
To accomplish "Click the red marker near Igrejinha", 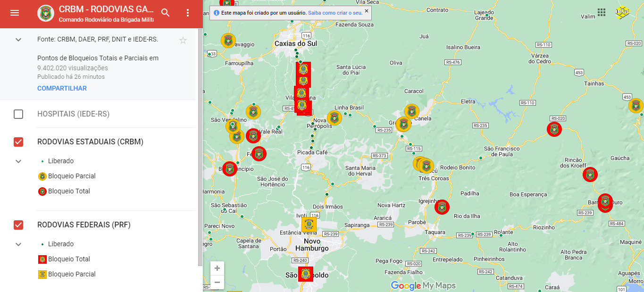I will click(442, 207).
